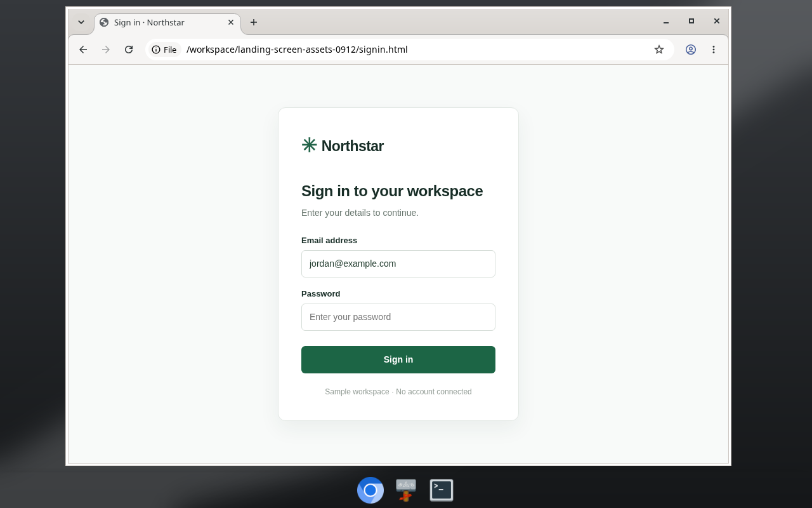Select the Sign in · Northstar tab
Image resolution: width=812 pixels, height=508 pixels.
click(x=167, y=23)
